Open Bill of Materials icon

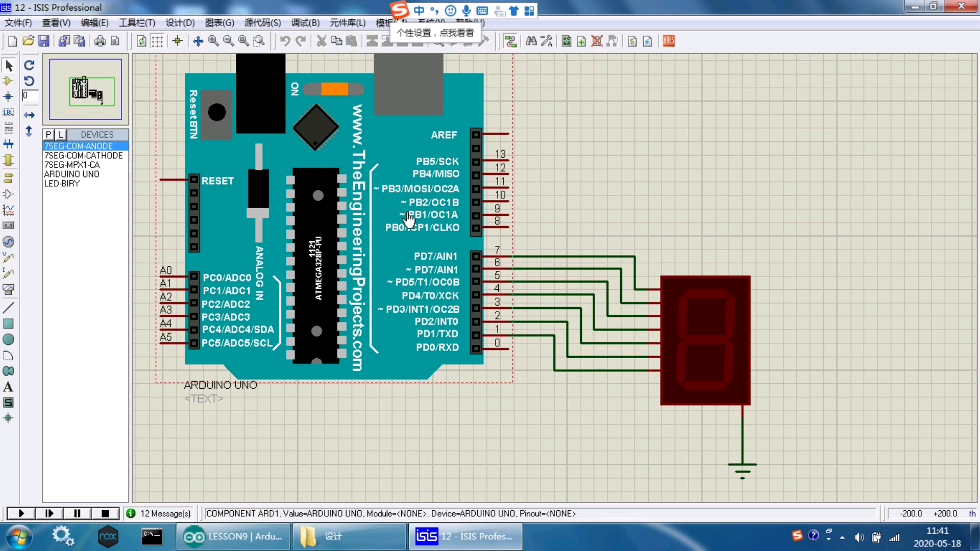(632, 41)
